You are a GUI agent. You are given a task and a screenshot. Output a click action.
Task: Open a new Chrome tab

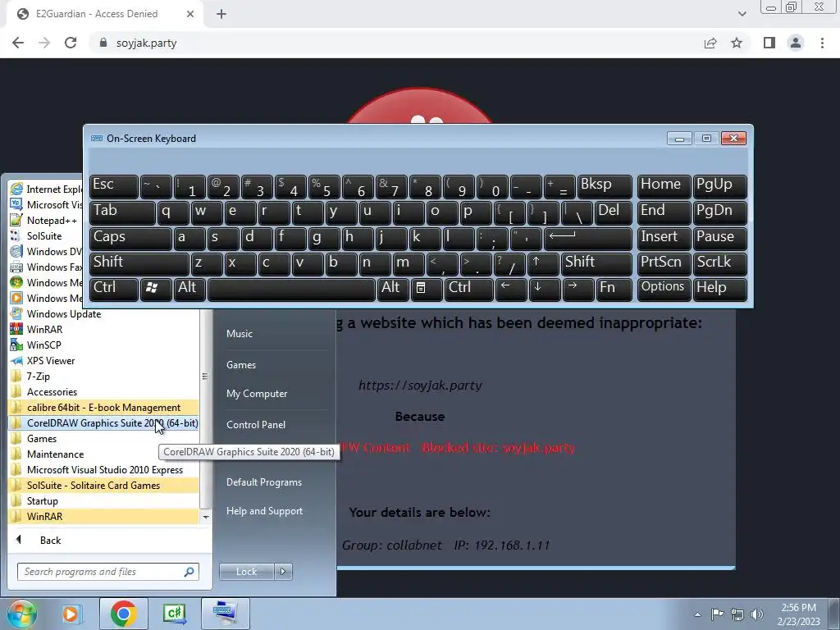pyautogui.click(x=221, y=14)
